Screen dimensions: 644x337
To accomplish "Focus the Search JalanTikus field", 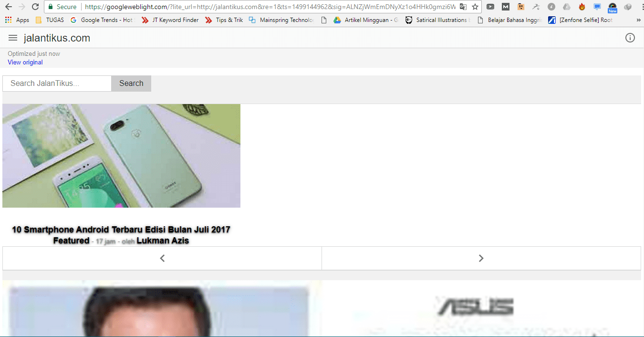I will 57,84.
